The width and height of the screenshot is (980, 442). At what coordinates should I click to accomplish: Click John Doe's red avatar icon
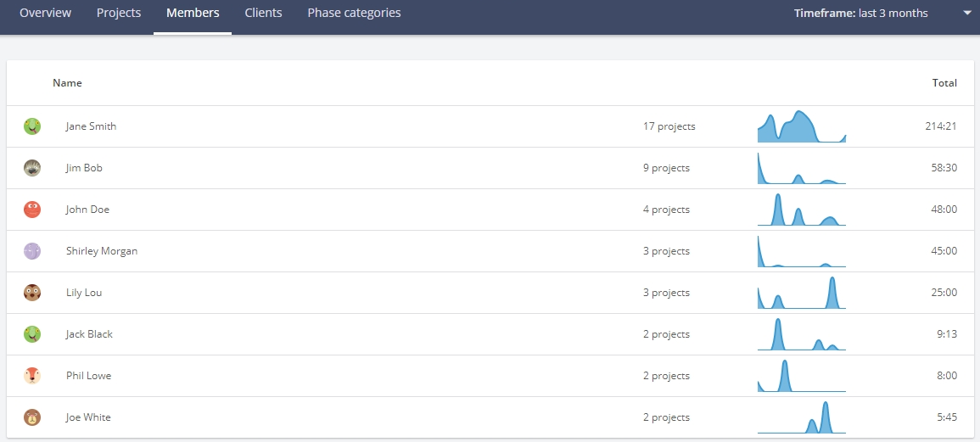pyautogui.click(x=32, y=210)
